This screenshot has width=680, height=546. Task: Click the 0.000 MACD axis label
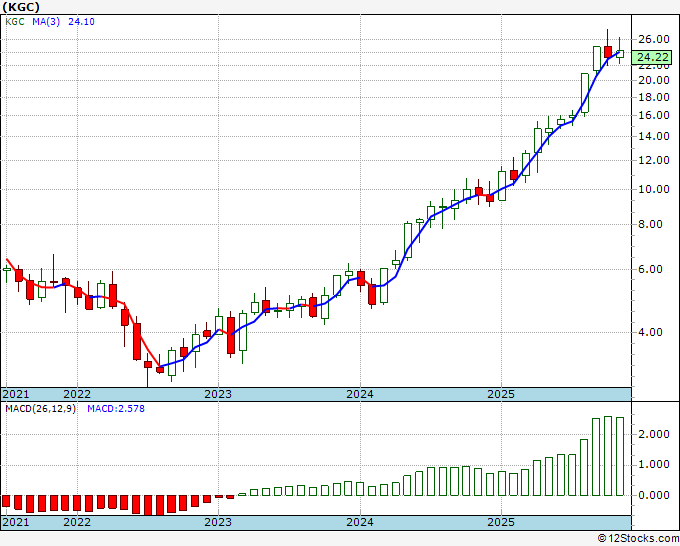[654, 495]
